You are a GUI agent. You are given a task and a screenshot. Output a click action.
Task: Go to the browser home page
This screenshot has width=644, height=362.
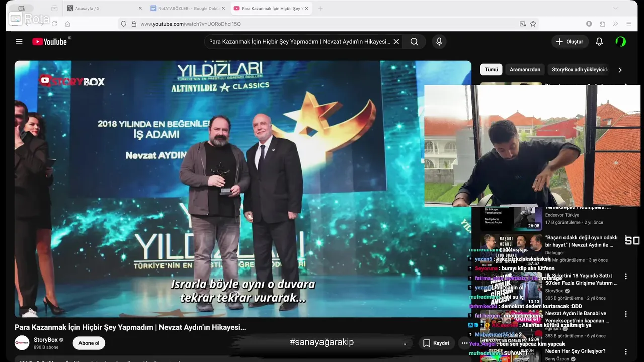pyautogui.click(x=67, y=24)
